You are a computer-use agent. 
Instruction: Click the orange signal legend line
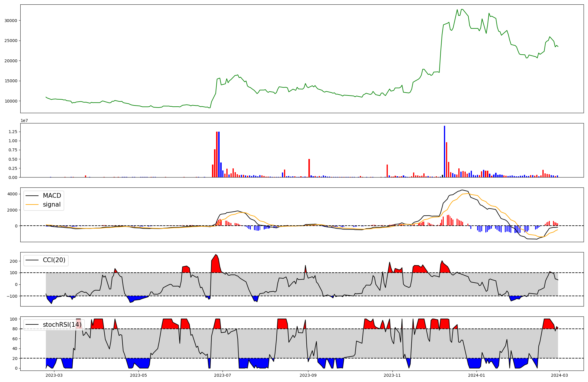[x=32, y=205]
